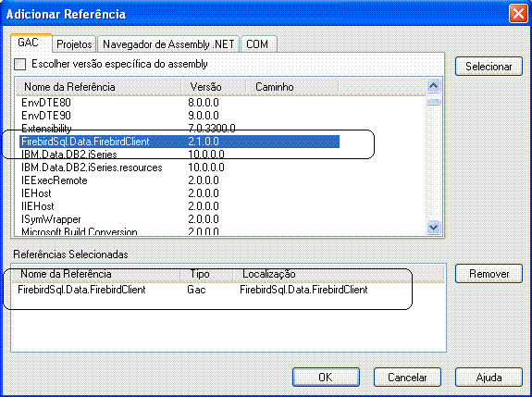Screen dimensions: 532x397
Task: Click the list's scroll down arrow
Action: (433, 227)
